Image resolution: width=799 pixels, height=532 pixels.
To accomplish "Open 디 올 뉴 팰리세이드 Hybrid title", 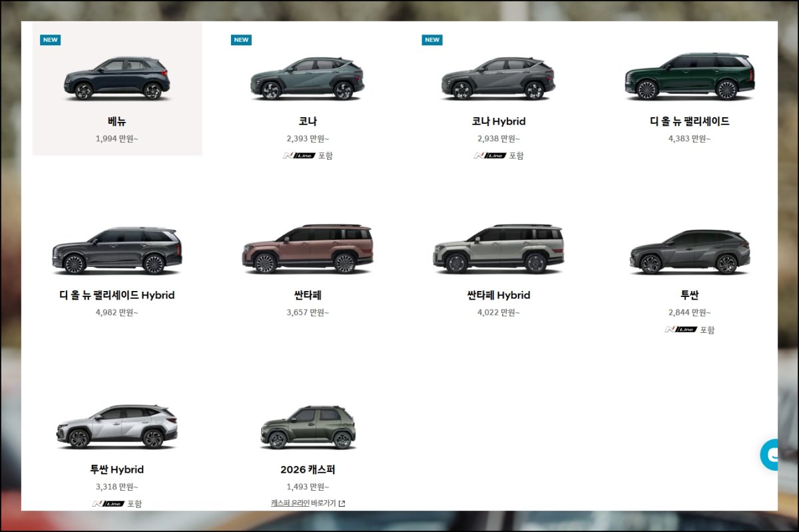I will click(x=117, y=295).
